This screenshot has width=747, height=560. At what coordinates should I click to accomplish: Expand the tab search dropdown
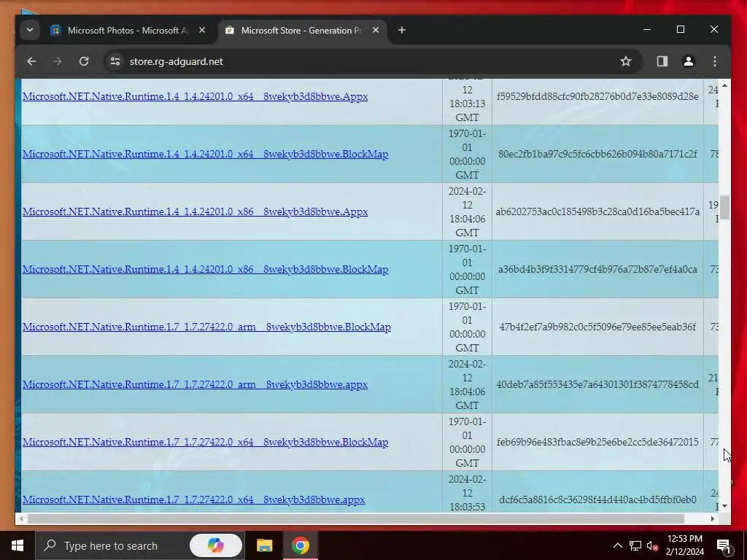point(29,31)
